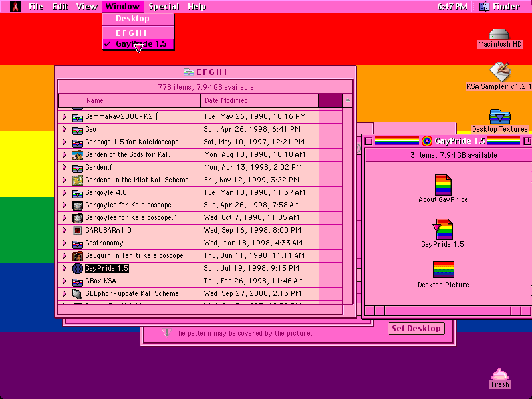Select the Desktop Textures folder icon
Image resolution: width=532 pixels, height=399 pixels.
click(500, 117)
